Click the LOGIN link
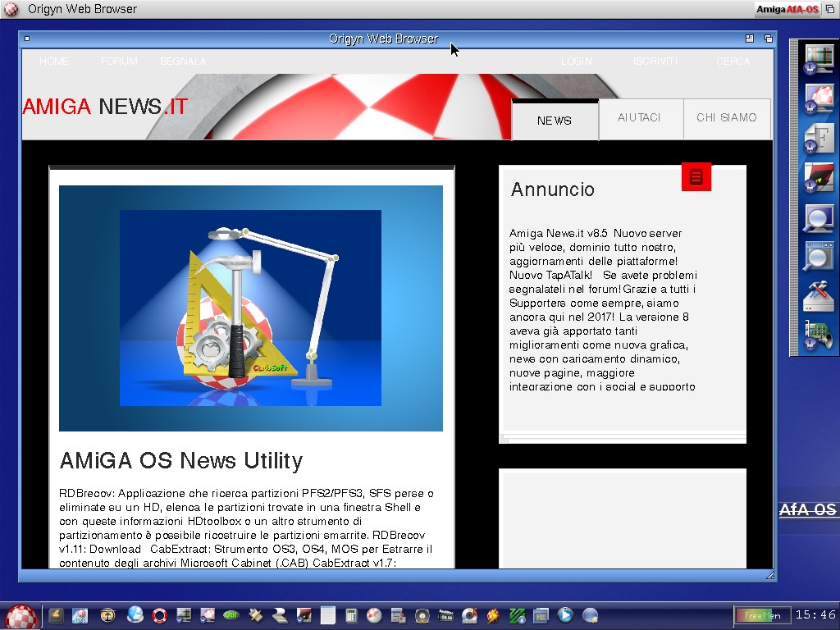 [577, 62]
